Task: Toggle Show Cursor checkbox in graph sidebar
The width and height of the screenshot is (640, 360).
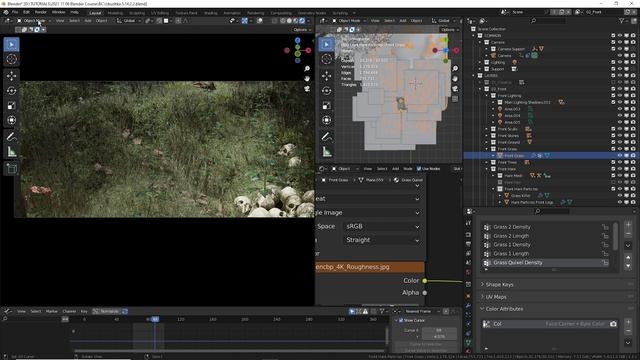Action: 401,320
